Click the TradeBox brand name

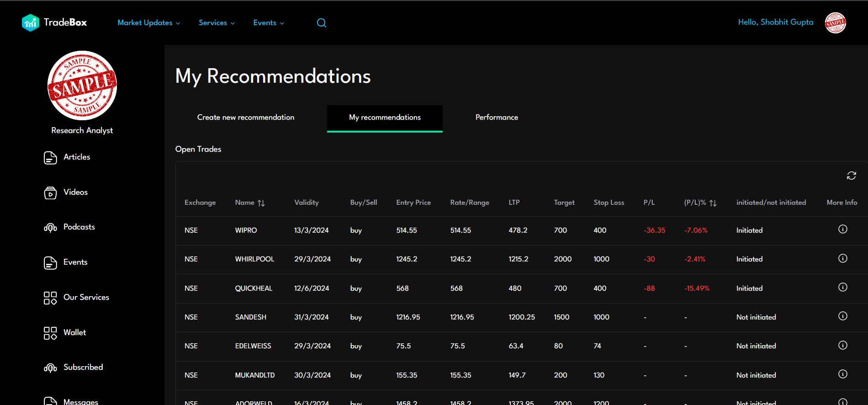65,22
